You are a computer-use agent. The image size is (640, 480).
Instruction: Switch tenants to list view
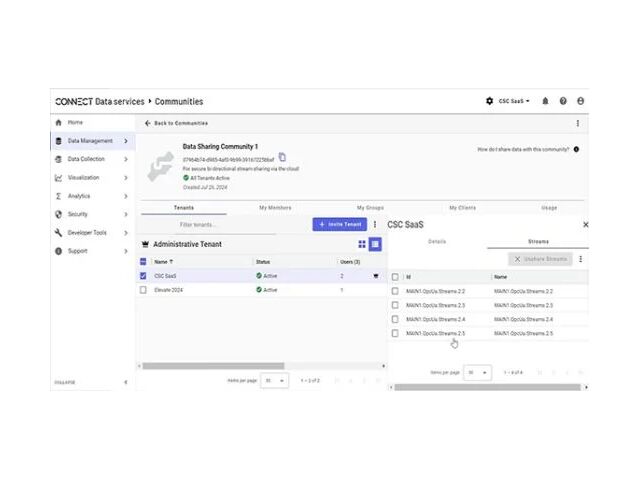click(375, 244)
